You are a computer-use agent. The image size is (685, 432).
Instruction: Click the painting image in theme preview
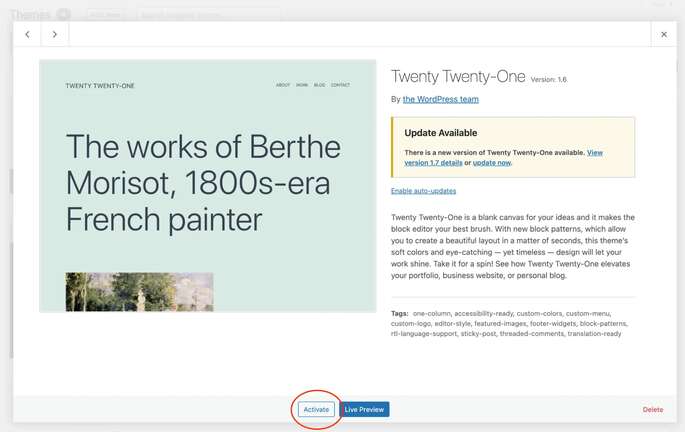(x=139, y=292)
